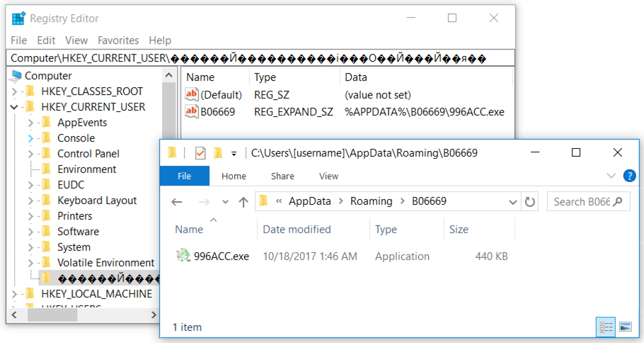This screenshot has height=343, width=644.
Task: Expand the Printers key
Action: coord(30,216)
